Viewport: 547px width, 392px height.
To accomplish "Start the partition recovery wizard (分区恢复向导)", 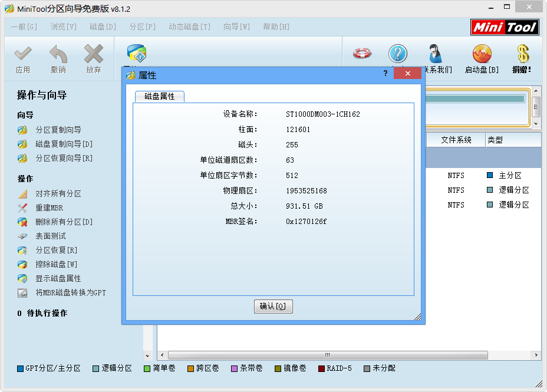I will (x=64, y=159).
